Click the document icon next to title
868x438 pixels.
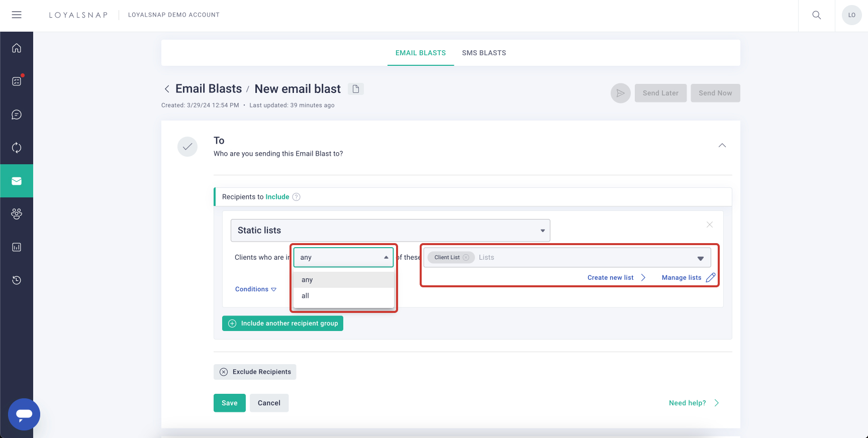(x=356, y=89)
